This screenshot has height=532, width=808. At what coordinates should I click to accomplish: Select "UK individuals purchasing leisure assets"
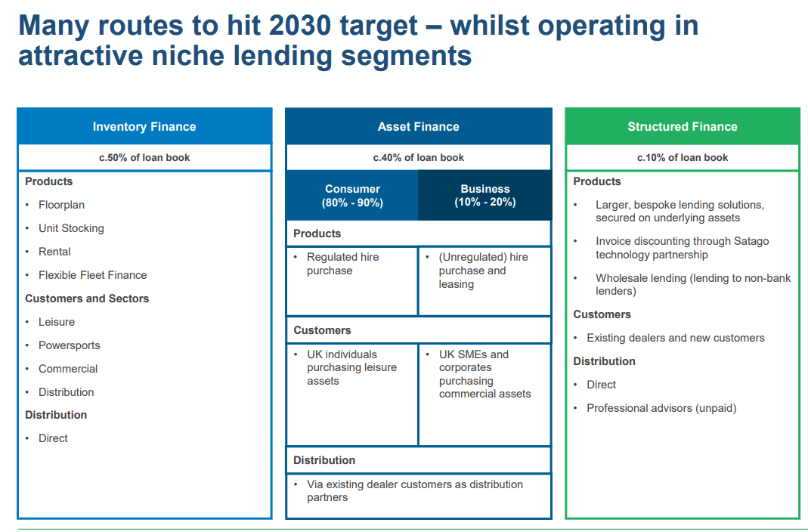click(x=352, y=368)
